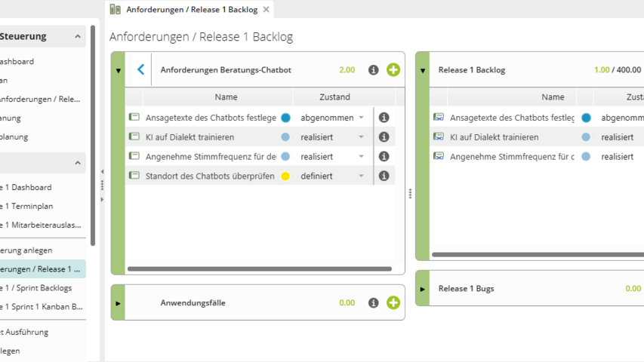
Task: Add new Anwendungsfälle item with plus icon
Action: tap(393, 303)
